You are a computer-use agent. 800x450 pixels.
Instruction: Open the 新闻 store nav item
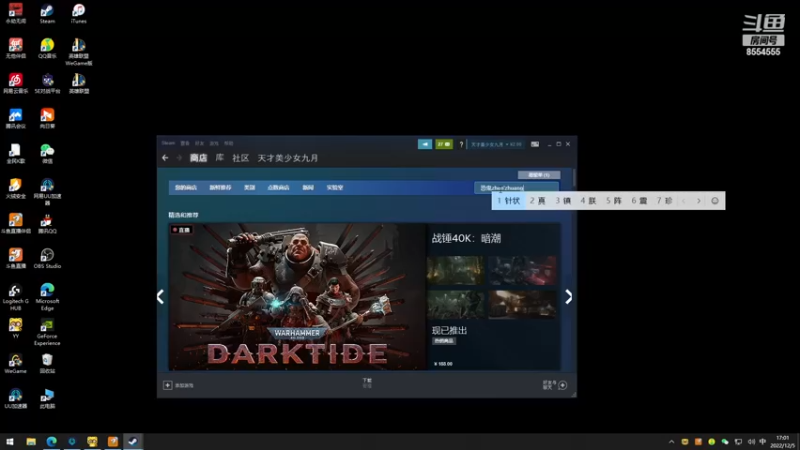point(308,188)
